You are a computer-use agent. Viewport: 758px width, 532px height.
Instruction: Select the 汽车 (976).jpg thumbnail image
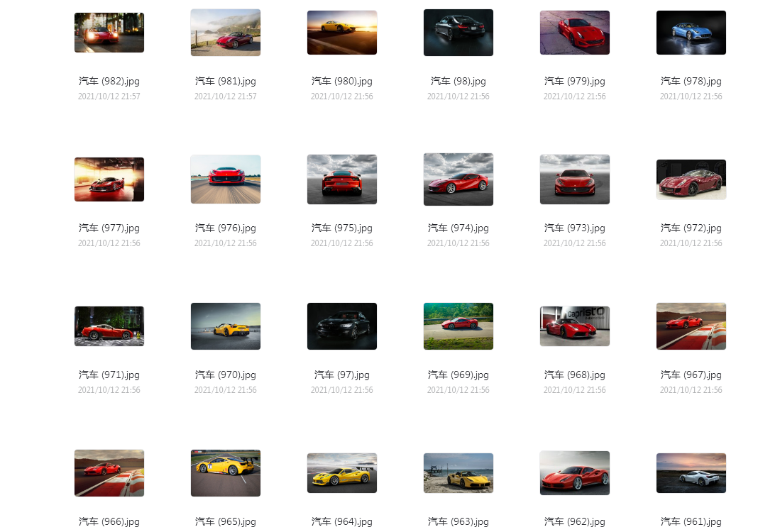click(x=226, y=179)
